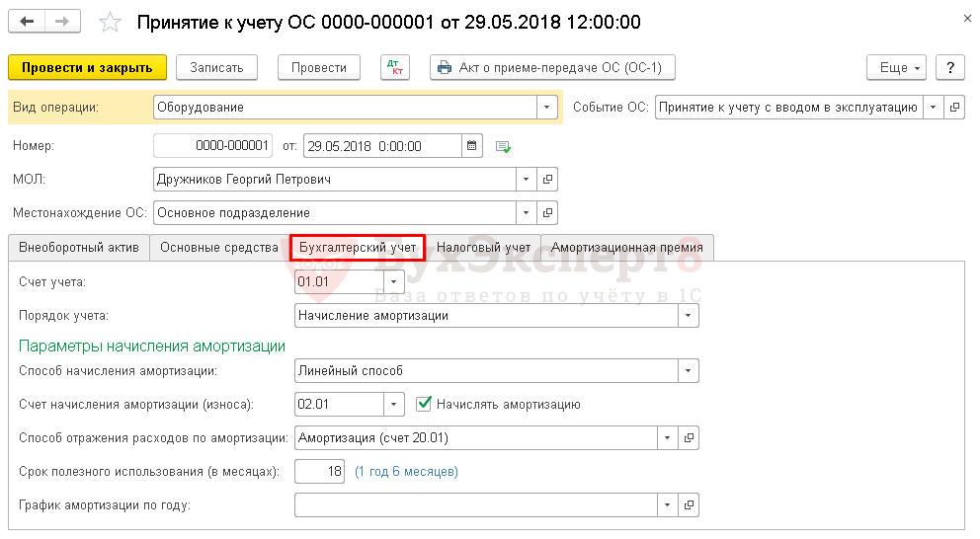Image resolution: width=980 pixels, height=539 pixels.
Task: Open Местонахождение ОС record with open-form icon
Action: tap(548, 212)
